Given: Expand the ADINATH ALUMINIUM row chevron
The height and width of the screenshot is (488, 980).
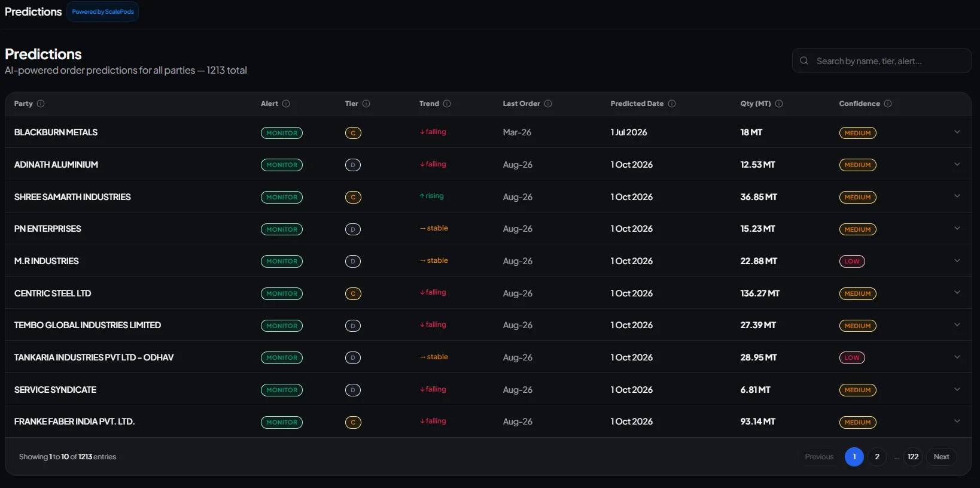Looking at the screenshot, I should point(957,164).
